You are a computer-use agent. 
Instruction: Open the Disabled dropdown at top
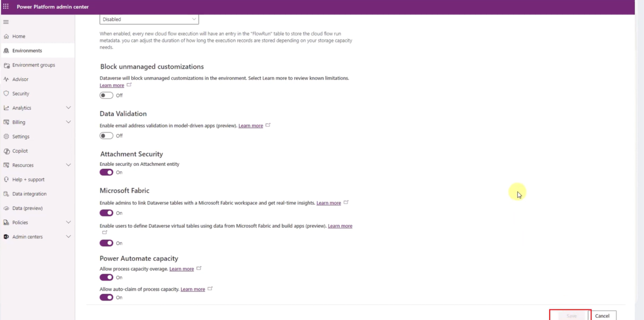(x=149, y=19)
